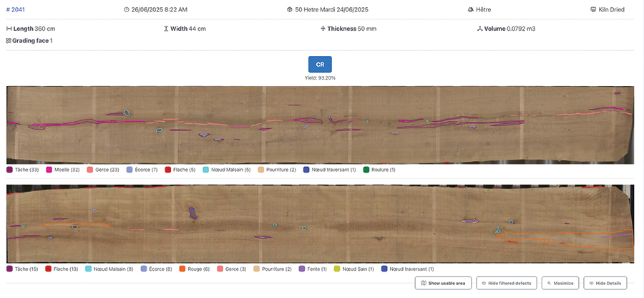644x298 pixels.
Task: Hide filtered defects
Action: click(506, 283)
